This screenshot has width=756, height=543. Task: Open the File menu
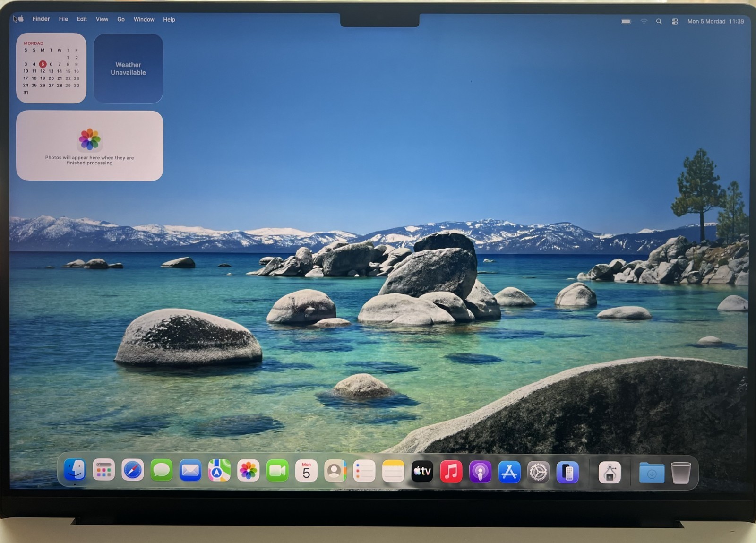(x=63, y=19)
